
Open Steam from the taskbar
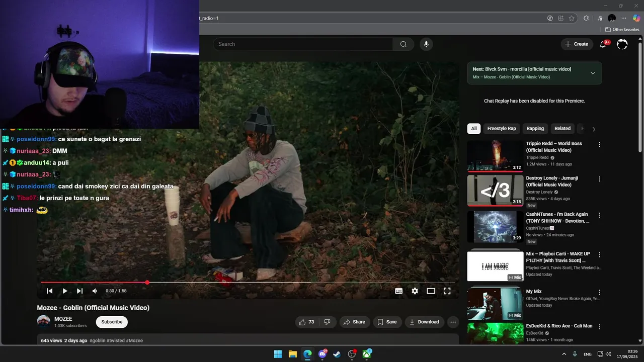click(337, 354)
